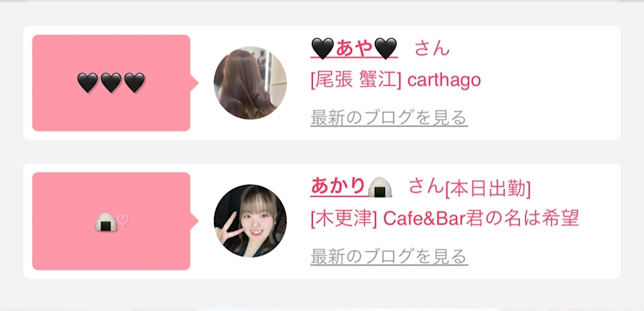View あかり's latest blog link
Viewport: 644px width, 311px height.
click(x=389, y=257)
